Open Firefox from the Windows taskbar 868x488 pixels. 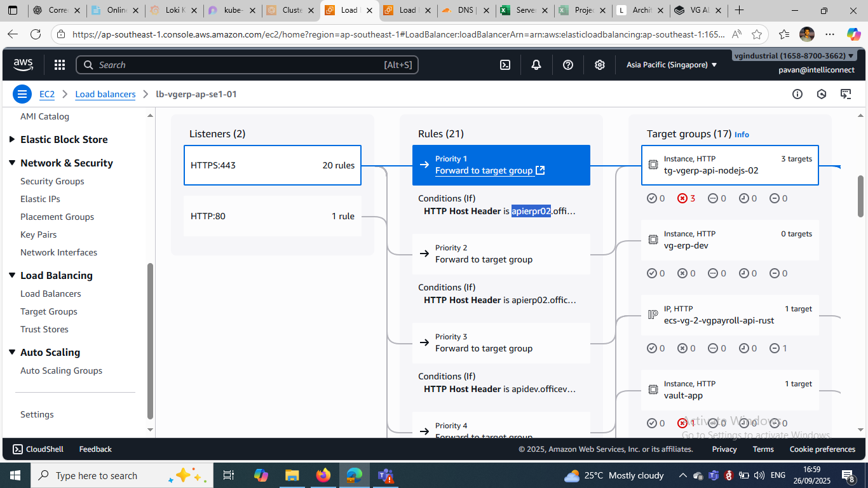pos(323,475)
